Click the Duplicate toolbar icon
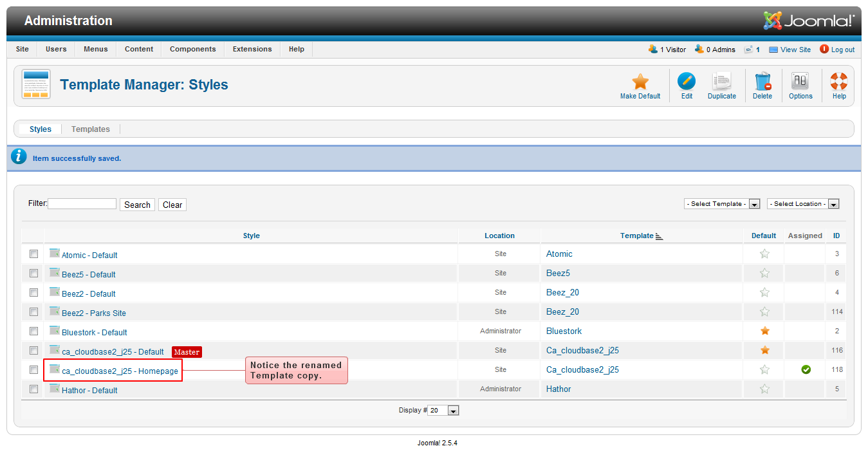This screenshot has height=455, width=868. (x=722, y=81)
